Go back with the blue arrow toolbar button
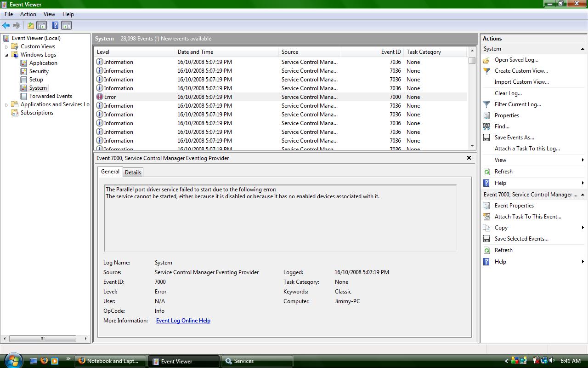Image resolution: width=588 pixels, height=368 pixels. click(6, 26)
